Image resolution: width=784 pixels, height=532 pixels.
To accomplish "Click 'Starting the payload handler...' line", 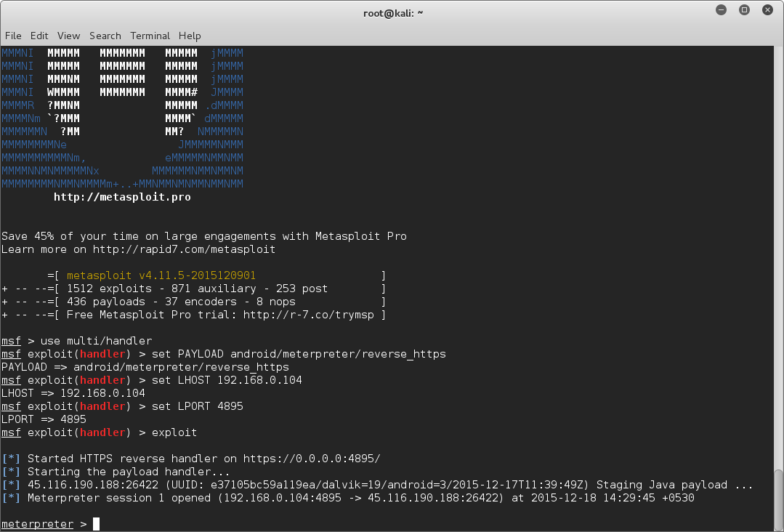I will tap(116, 472).
